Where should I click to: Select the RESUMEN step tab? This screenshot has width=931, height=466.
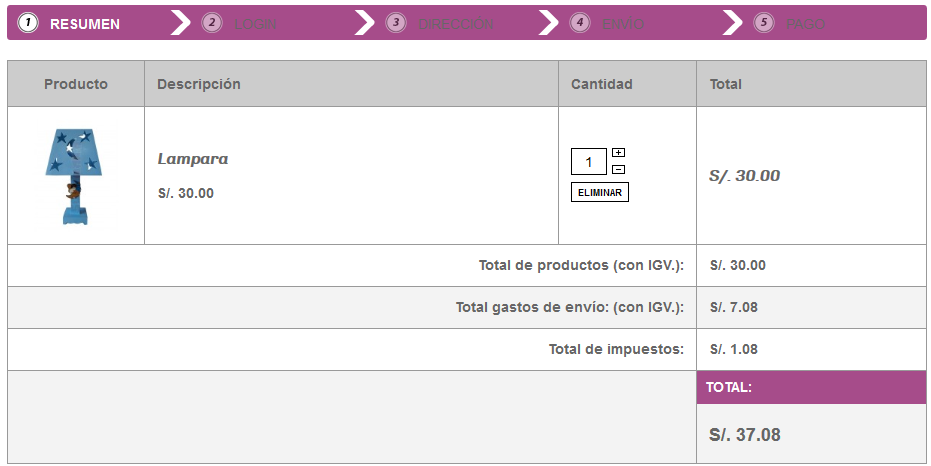coord(85,24)
